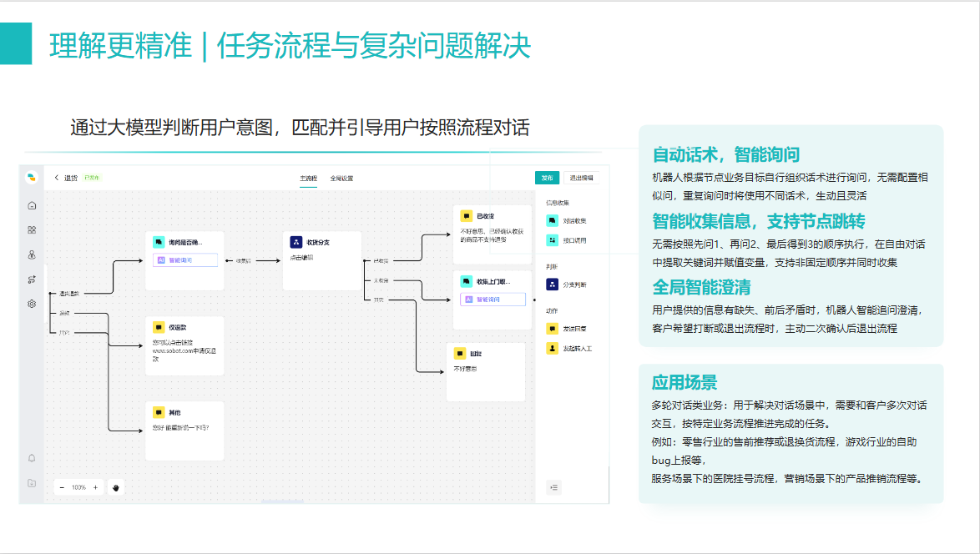Select the 接口调用 node icon in the panel
The width and height of the screenshot is (980, 554).
tap(552, 240)
